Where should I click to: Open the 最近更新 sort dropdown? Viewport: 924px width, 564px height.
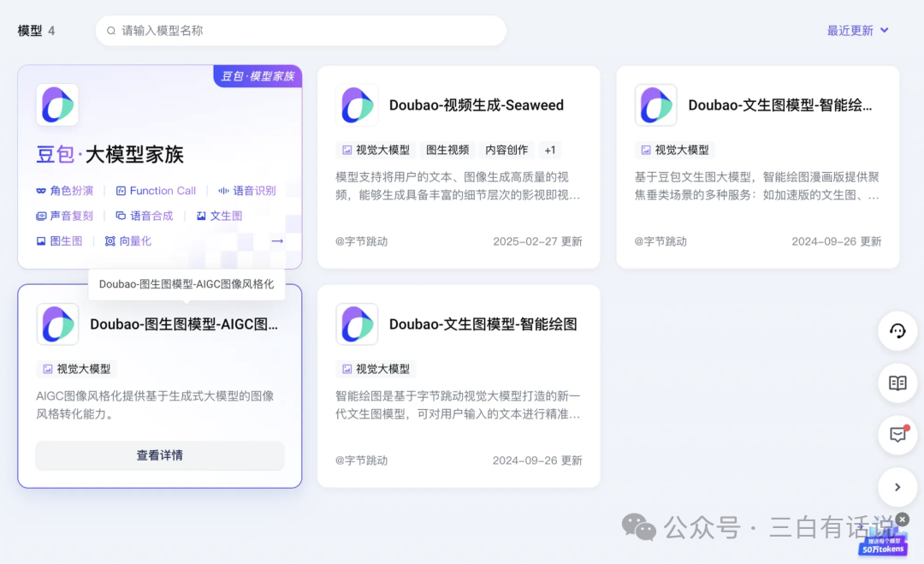tap(857, 31)
